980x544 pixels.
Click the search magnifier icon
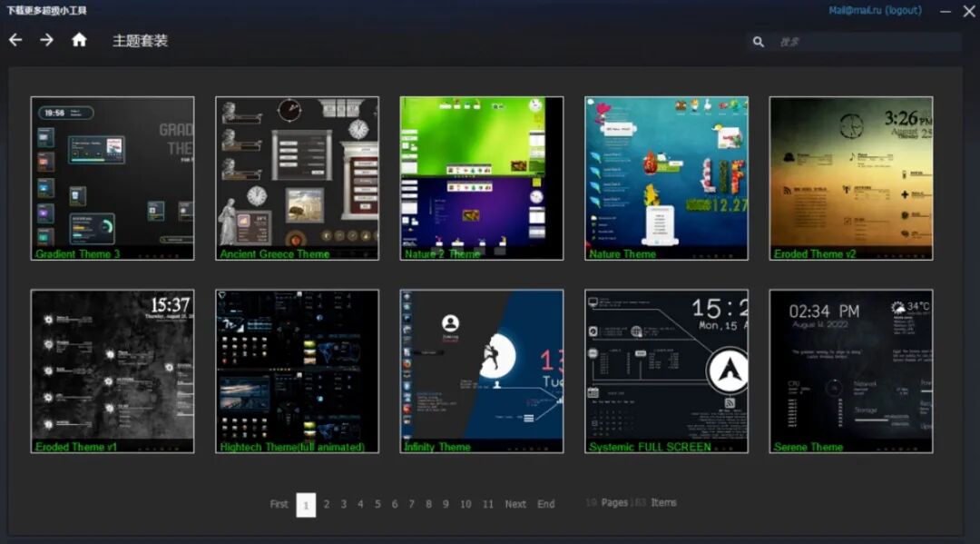click(x=758, y=42)
